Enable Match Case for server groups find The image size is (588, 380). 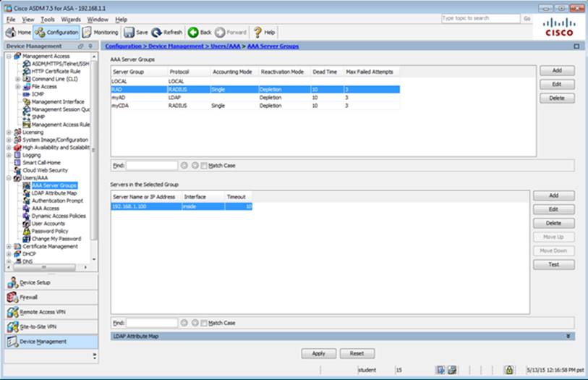pos(204,166)
